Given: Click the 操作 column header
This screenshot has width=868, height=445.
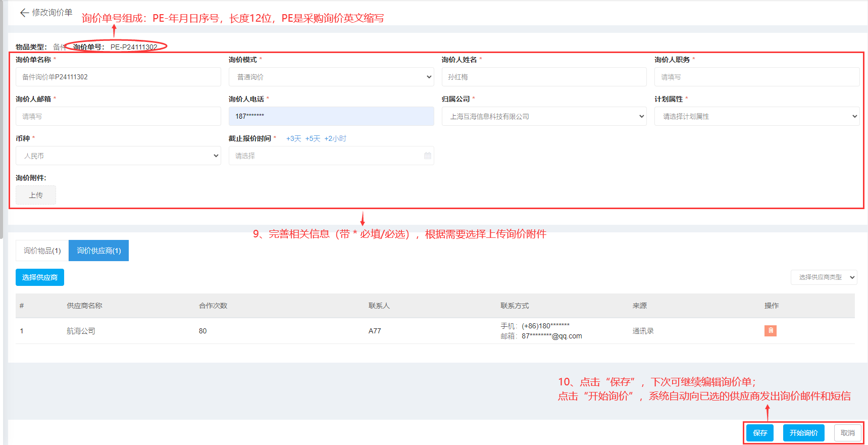Looking at the screenshot, I should pyautogui.click(x=772, y=306).
